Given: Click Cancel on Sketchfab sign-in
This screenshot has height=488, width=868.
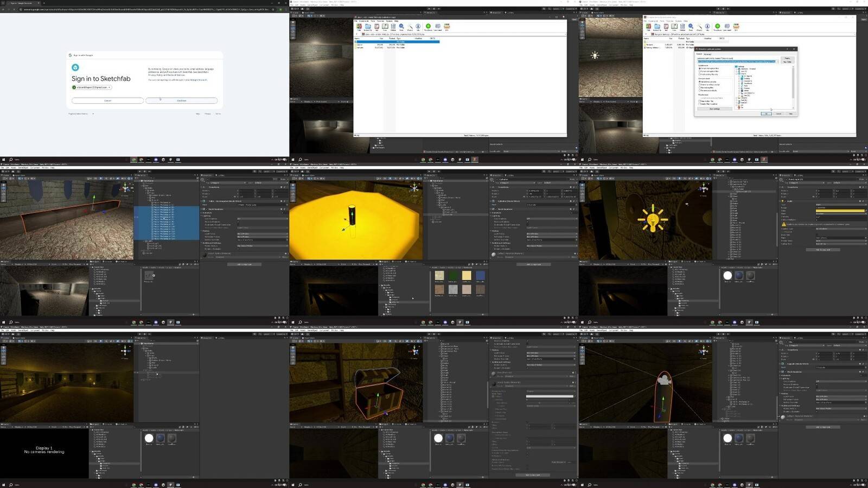Looking at the screenshot, I should 107,100.
